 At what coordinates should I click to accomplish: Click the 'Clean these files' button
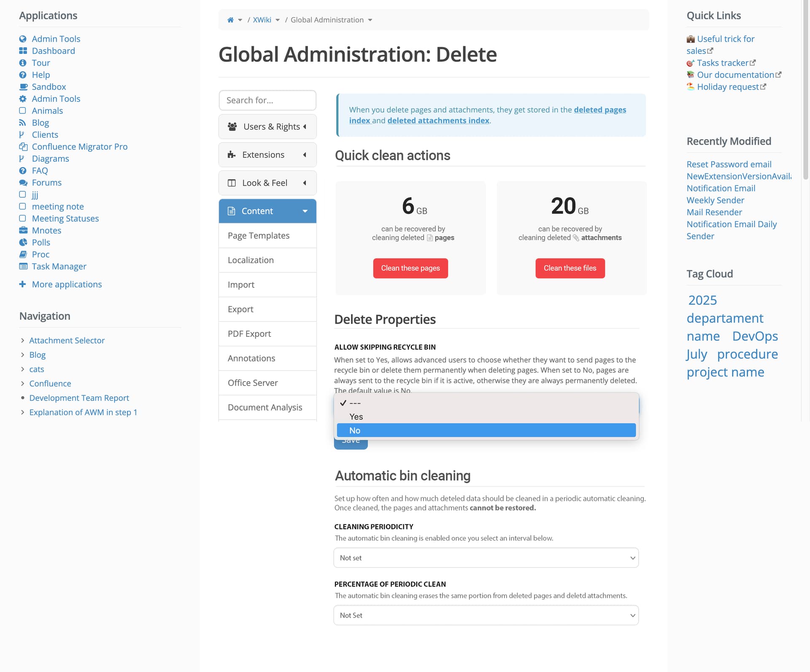pyautogui.click(x=570, y=268)
